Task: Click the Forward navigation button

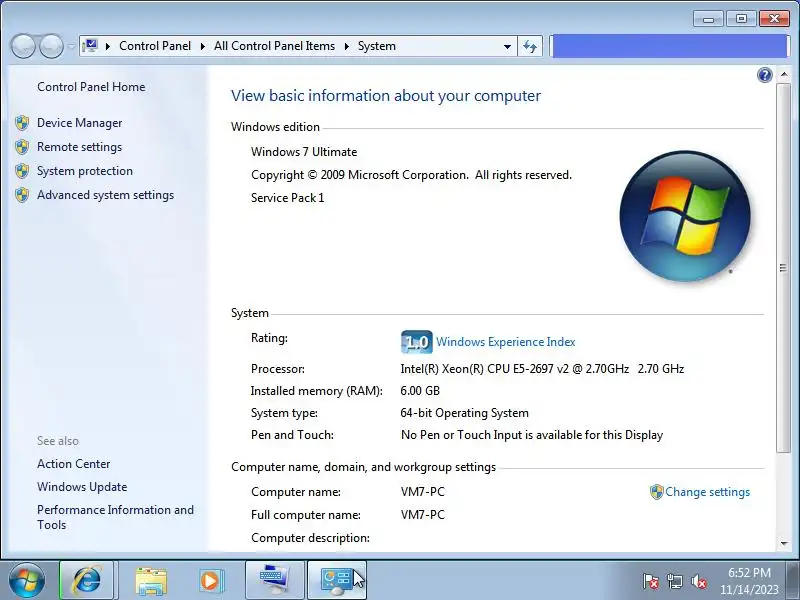Action: (51, 46)
